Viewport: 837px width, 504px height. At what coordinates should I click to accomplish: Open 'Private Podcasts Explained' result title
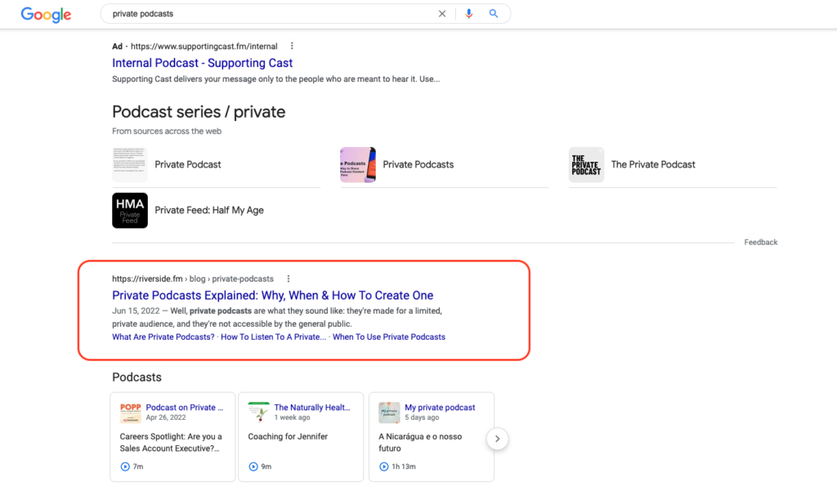coord(273,296)
